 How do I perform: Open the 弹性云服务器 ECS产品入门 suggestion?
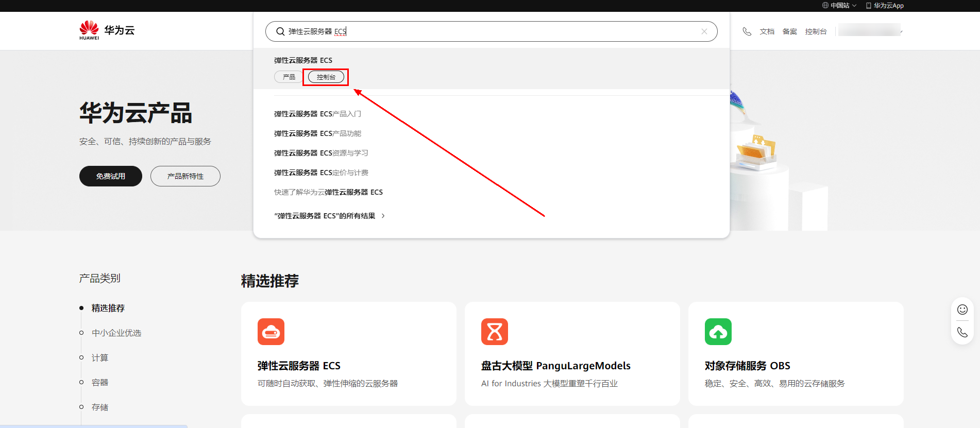tap(317, 114)
